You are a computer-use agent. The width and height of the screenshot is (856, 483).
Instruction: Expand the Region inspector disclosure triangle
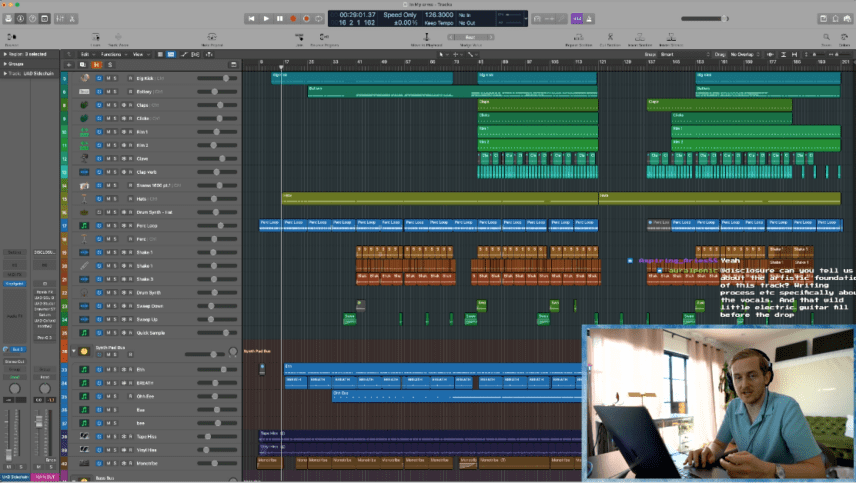click(x=5, y=54)
